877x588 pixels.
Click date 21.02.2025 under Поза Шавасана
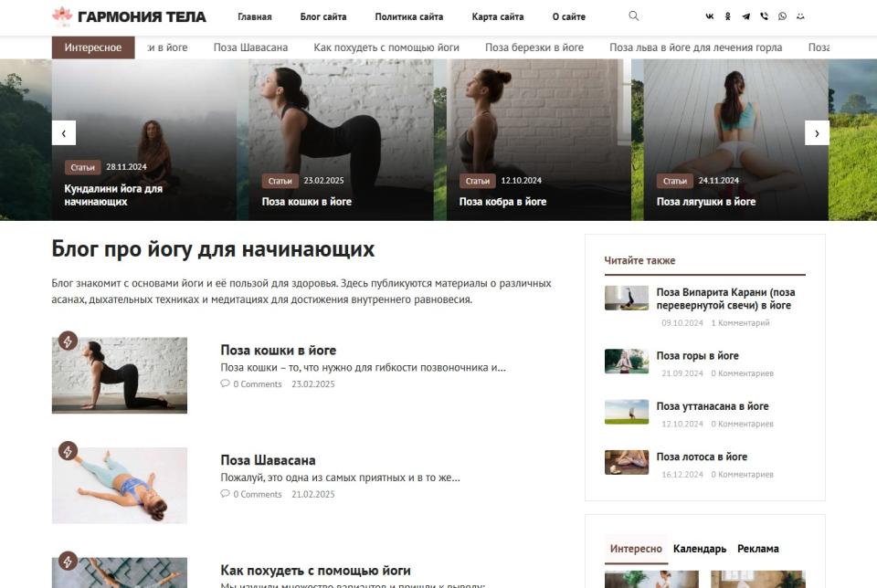(313, 494)
